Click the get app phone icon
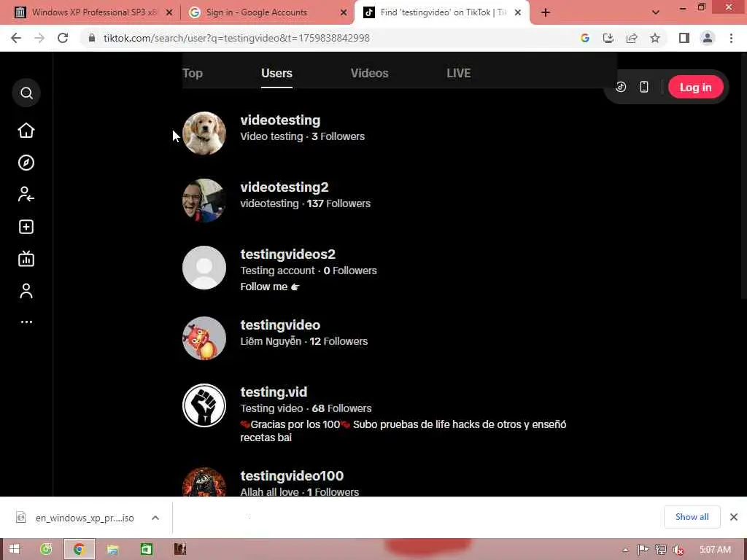Image resolution: width=747 pixels, height=560 pixels. pyautogui.click(x=643, y=87)
